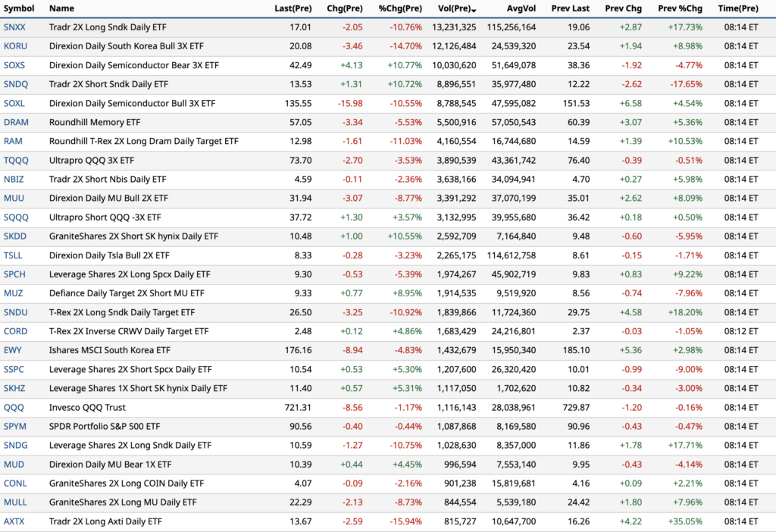
Task: Select name 'Ishares MSCI South Korea ETF'
Action: (109, 350)
